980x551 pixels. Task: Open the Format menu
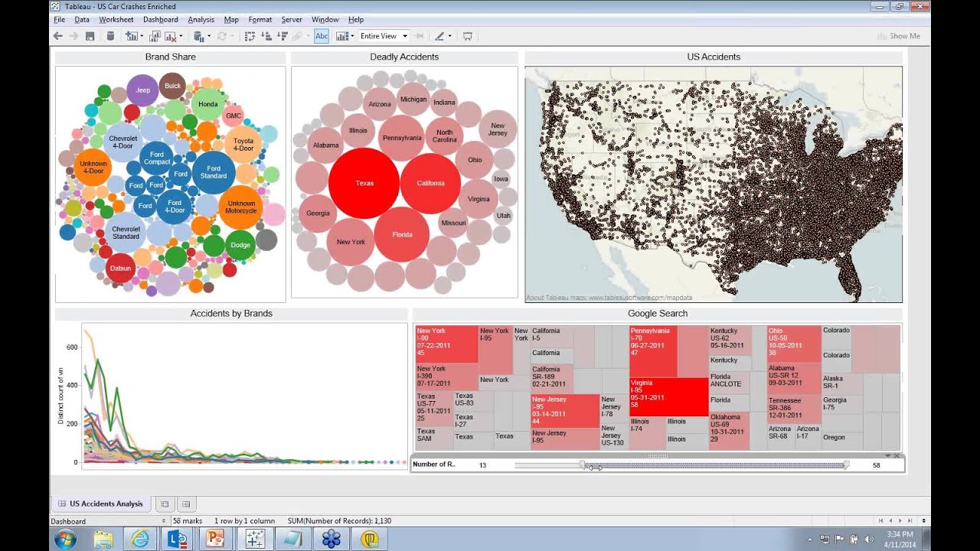260,19
